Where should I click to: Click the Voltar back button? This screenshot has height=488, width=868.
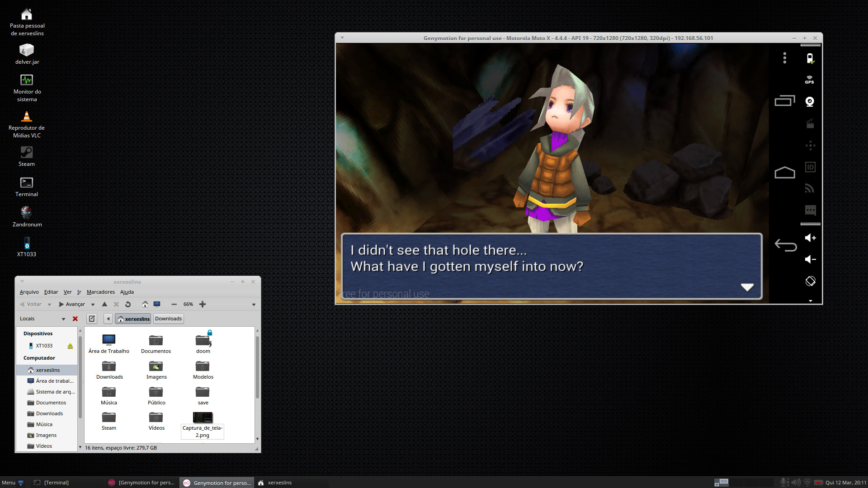click(31, 304)
